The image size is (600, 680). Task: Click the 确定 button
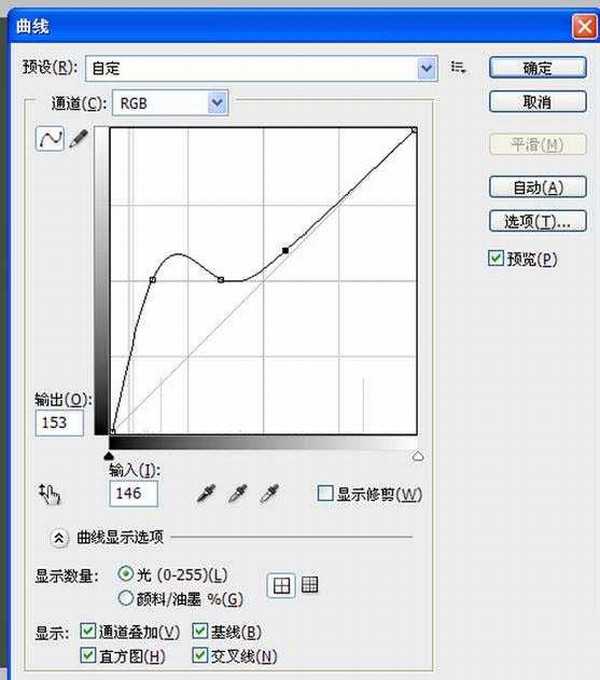pos(537,67)
